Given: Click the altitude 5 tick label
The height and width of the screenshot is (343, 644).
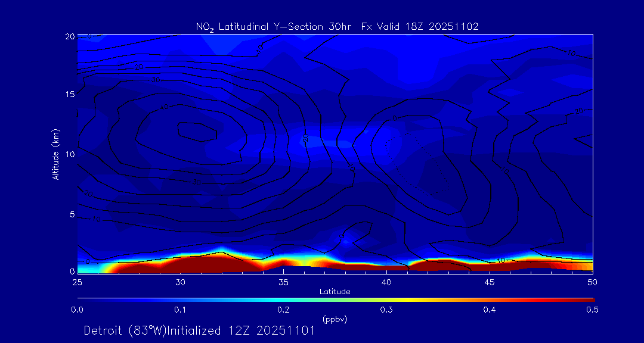Looking at the screenshot, I should pos(70,214).
